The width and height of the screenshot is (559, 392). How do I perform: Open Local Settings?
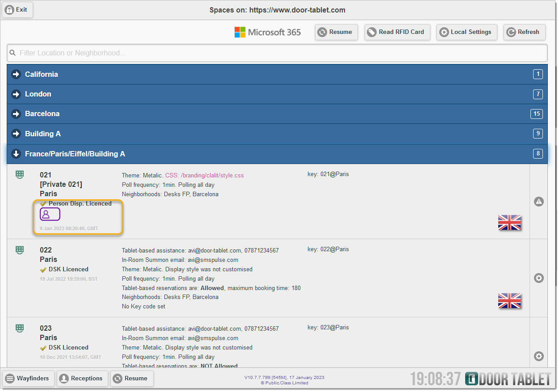point(466,32)
